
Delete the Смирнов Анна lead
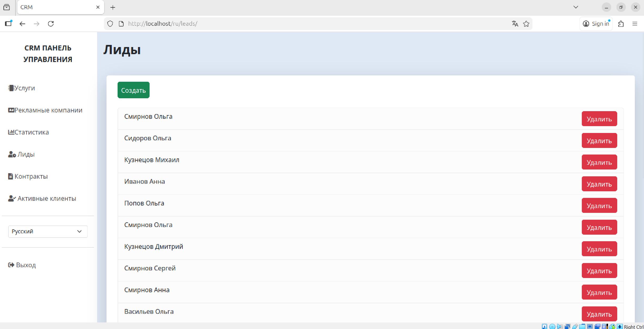pyautogui.click(x=599, y=292)
